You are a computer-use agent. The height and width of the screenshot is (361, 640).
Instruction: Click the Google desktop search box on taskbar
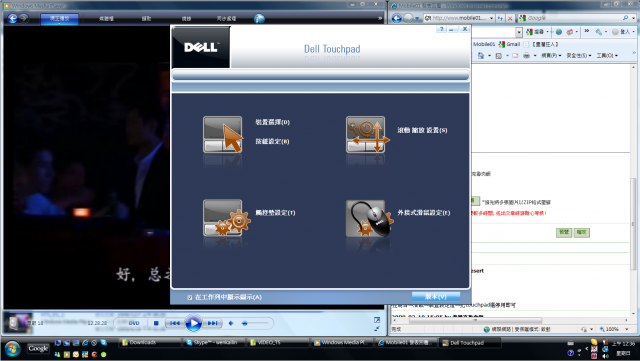coord(38,348)
